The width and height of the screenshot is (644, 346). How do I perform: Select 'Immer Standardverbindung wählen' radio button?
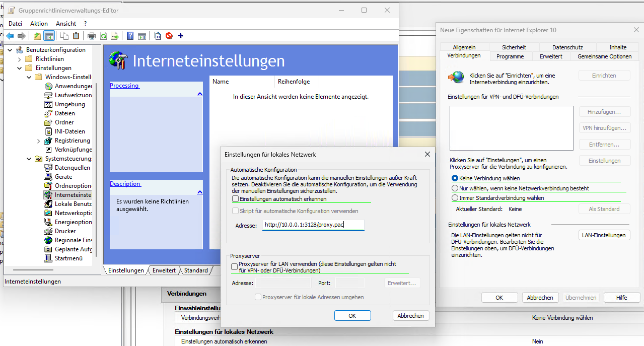point(455,198)
